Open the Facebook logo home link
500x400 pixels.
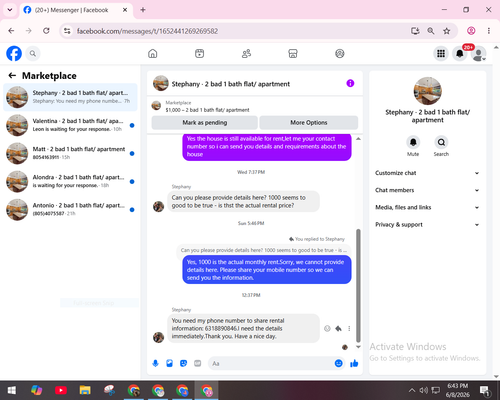(x=14, y=53)
